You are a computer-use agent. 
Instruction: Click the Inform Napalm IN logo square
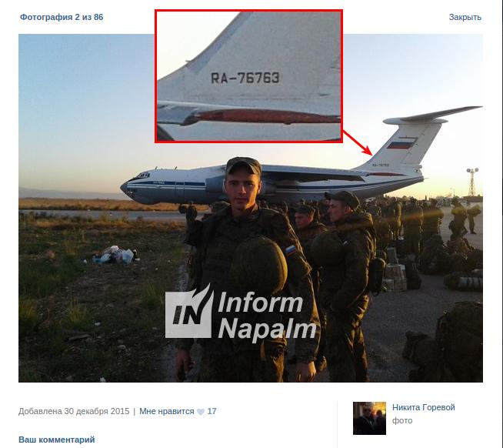click(189, 311)
